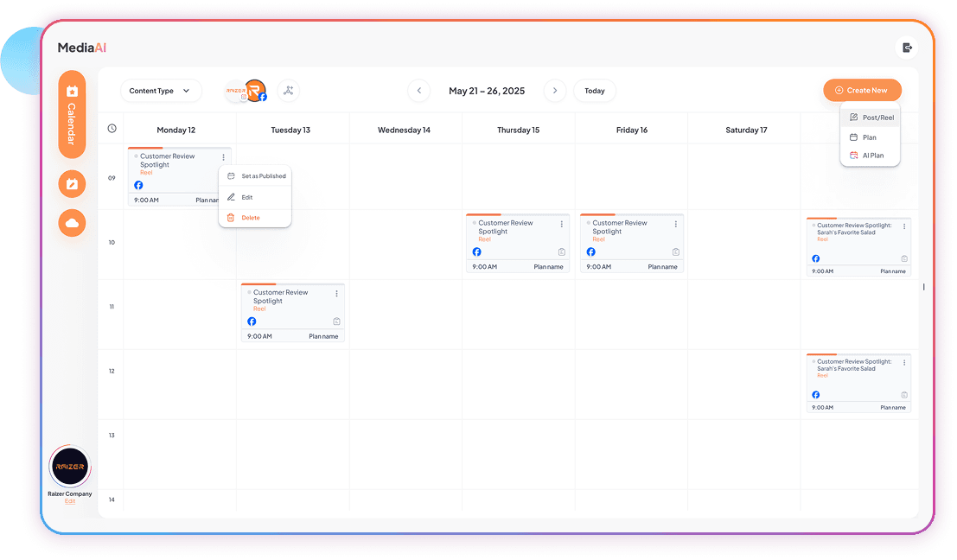
Task: Select Delete in the post context menu
Action: click(x=250, y=218)
